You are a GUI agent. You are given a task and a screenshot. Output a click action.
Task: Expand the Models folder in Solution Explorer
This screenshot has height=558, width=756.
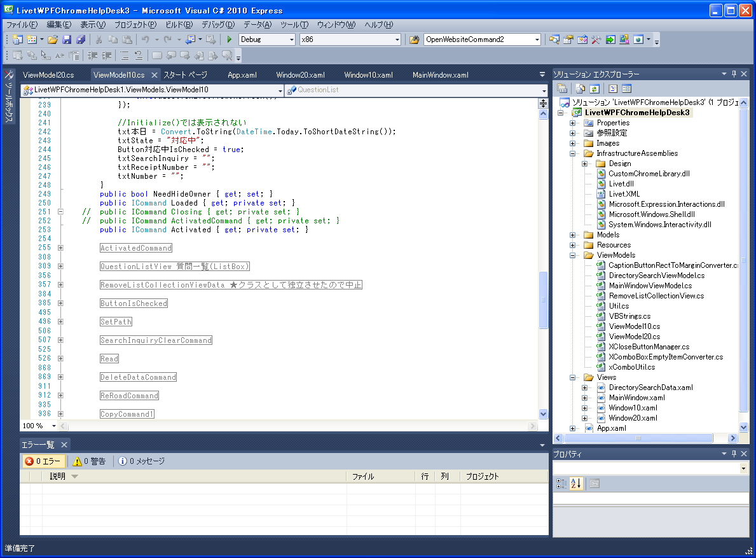pyautogui.click(x=572, y=235)
